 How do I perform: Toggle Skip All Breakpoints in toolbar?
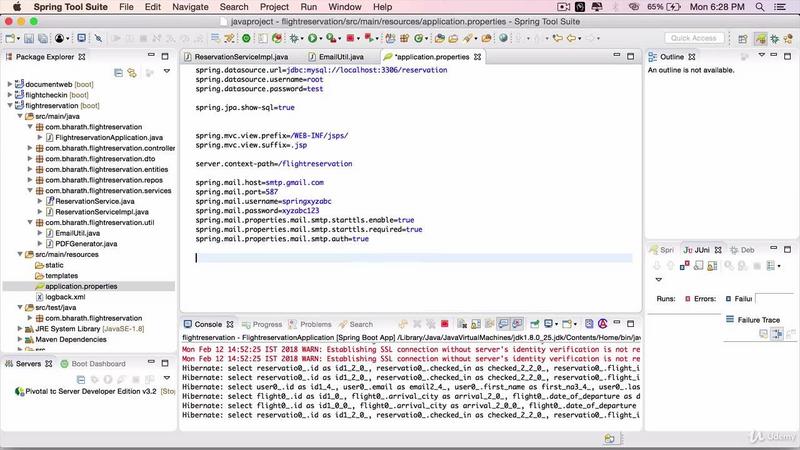[98, 38]
